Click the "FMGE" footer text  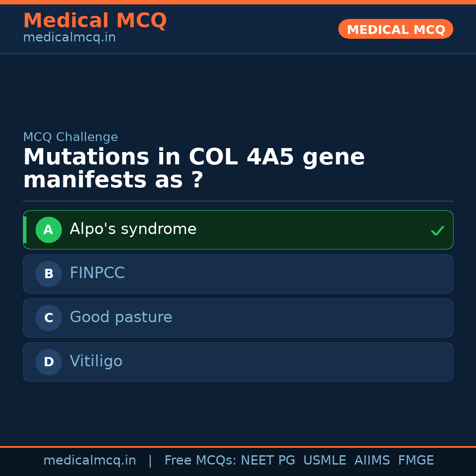click(416, 461)
